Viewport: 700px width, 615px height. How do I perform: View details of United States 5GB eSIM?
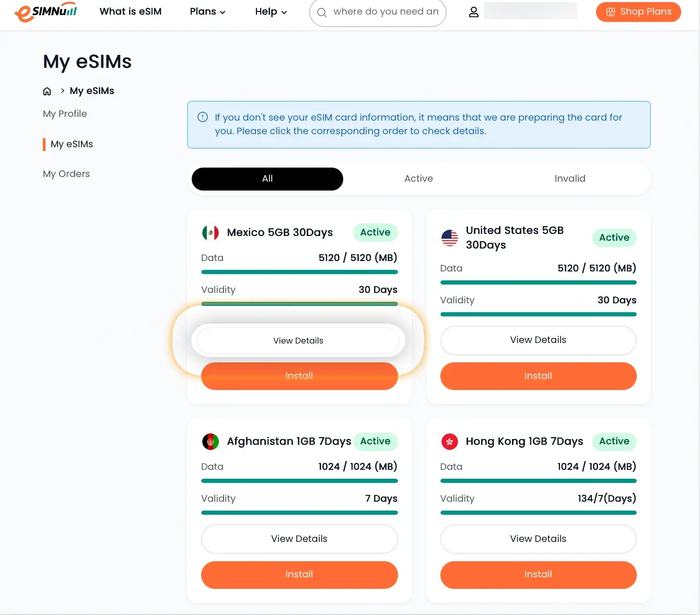[538, 340]
